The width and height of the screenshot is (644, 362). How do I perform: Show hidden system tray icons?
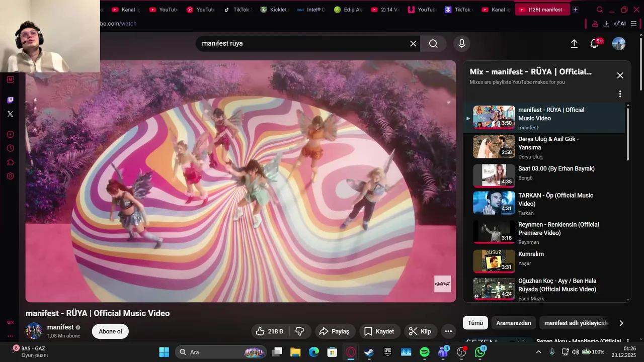click(x=539, y=352)
